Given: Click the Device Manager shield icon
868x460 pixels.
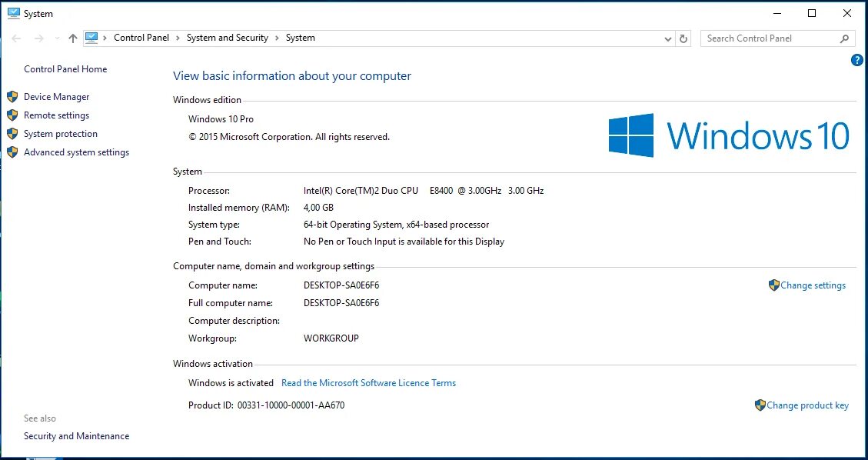Looking at the screenshot, I should pos(12,97).
